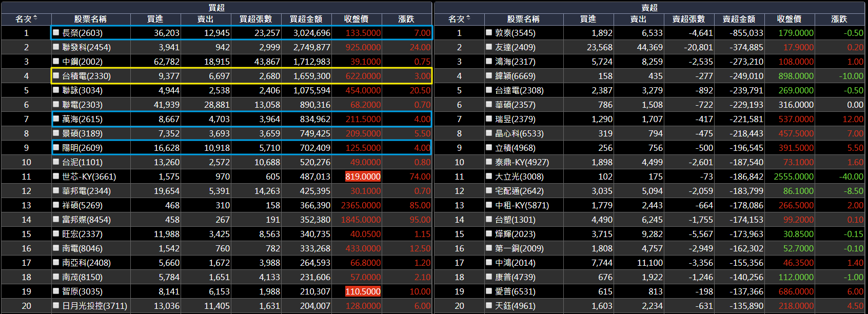This screenshot has height=314, width=868.
Task: Sort by 股票名稱 column in 買超 table
Action: 91,19
